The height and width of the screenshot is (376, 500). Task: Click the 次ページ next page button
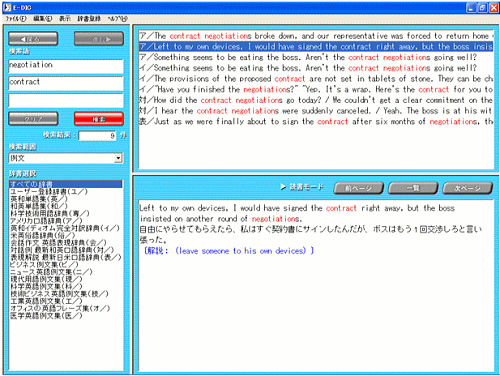tap(467, 188)
